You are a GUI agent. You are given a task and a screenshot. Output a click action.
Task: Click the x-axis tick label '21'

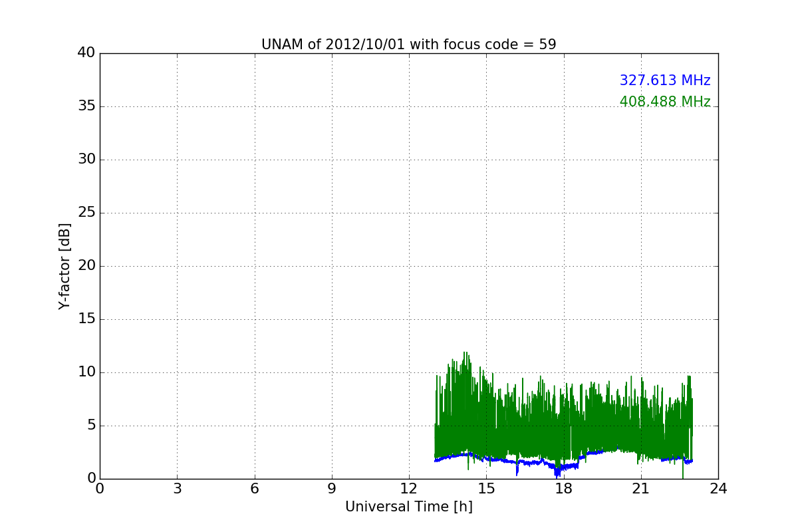tap(641, 489)
